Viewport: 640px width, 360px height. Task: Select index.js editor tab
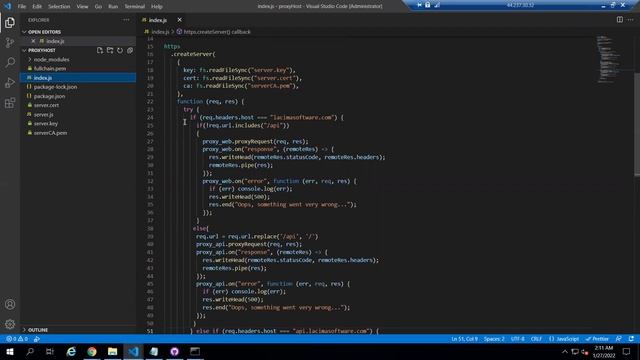[158, 20]
